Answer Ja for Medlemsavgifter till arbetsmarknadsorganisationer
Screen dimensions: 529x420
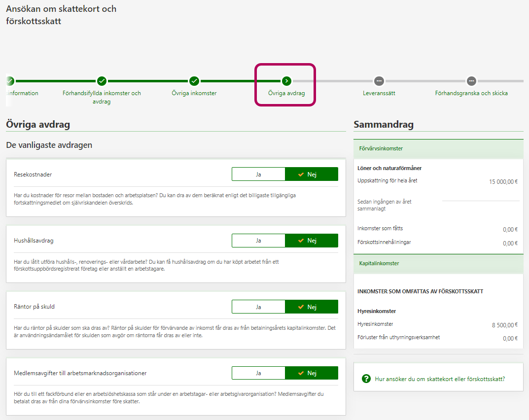[258, 373]
